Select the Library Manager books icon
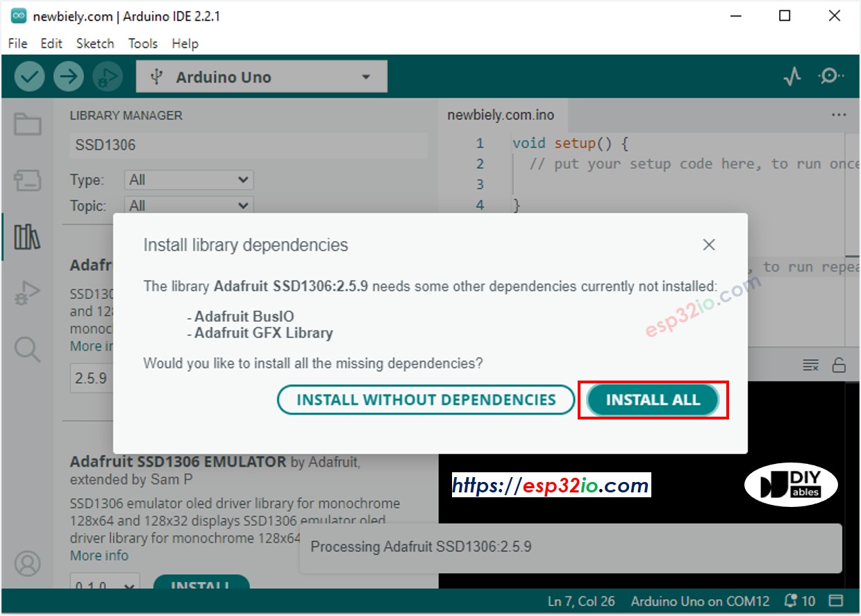Viewport: 861px width, 616px height. pyautogui.click(x=28, y=238)
